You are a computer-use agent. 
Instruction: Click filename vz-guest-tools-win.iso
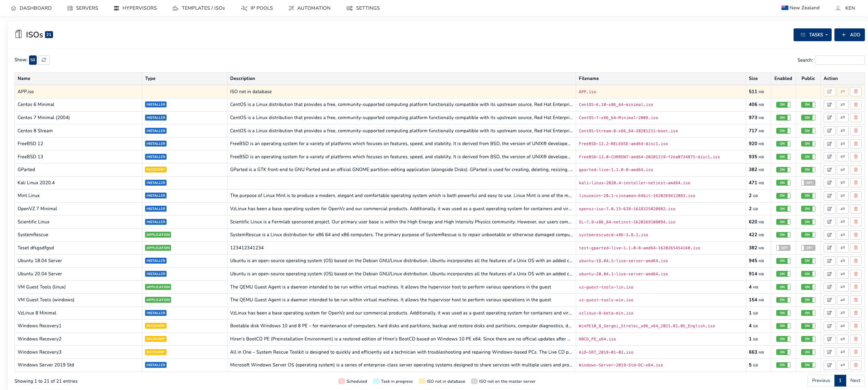click(606, 300)
